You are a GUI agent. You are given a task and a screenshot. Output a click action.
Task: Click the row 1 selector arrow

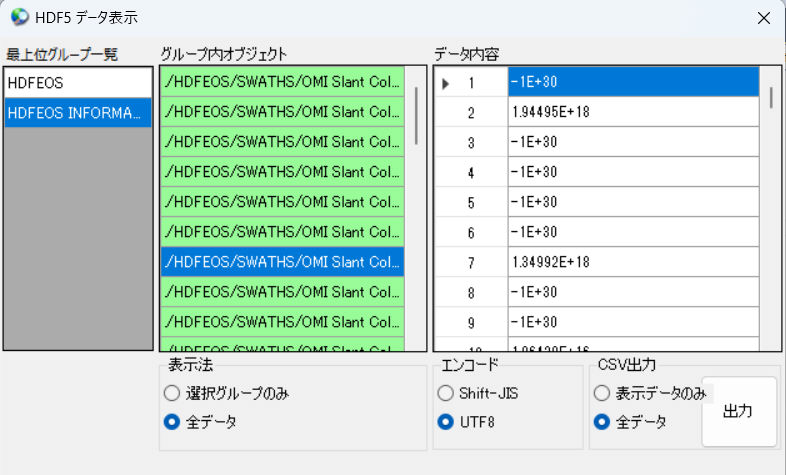click(x=446, y=82)
